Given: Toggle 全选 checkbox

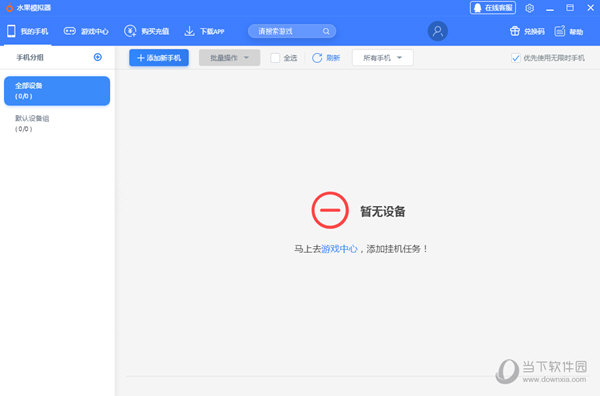Looking at the screenshot, I should pyautogui.click(x=275, y=58).
